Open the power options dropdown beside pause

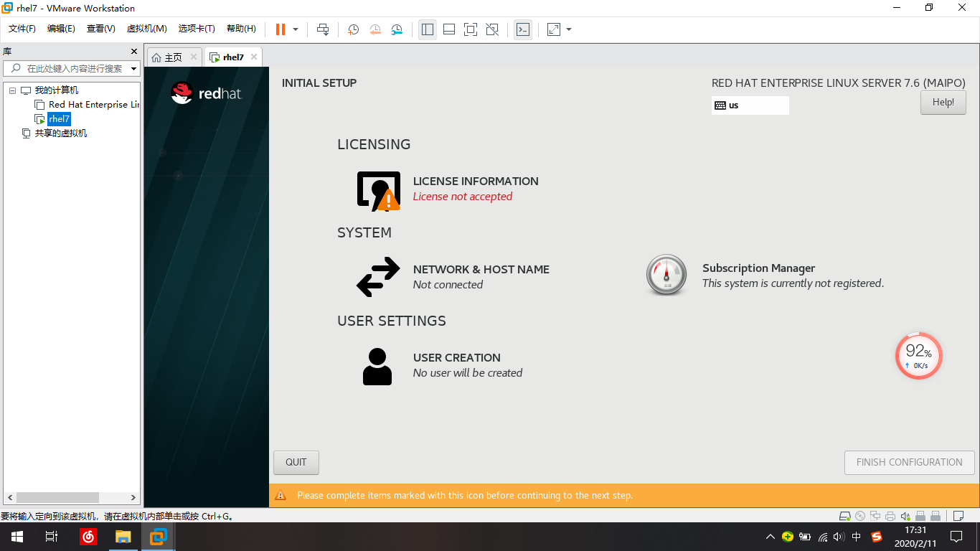point(296,29)
